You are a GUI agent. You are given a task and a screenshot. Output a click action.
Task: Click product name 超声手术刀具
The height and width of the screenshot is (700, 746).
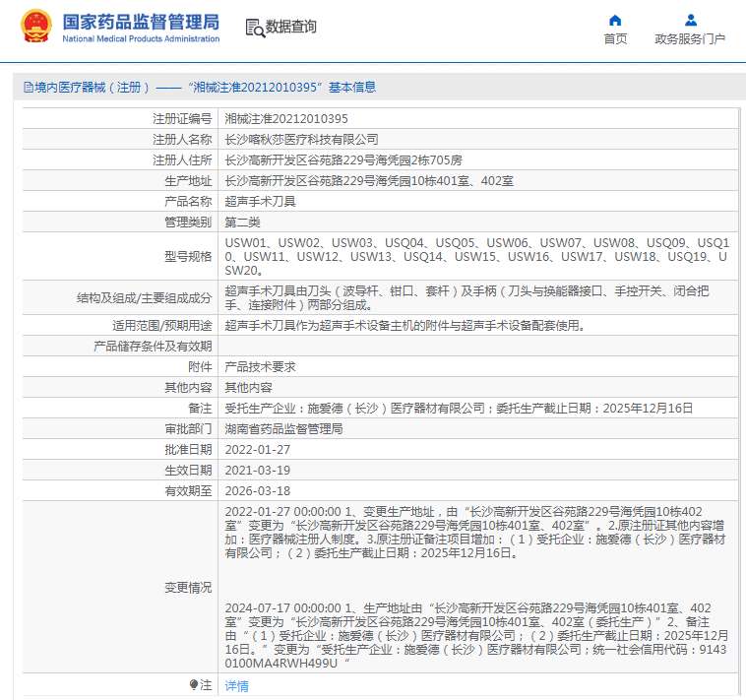260,201
